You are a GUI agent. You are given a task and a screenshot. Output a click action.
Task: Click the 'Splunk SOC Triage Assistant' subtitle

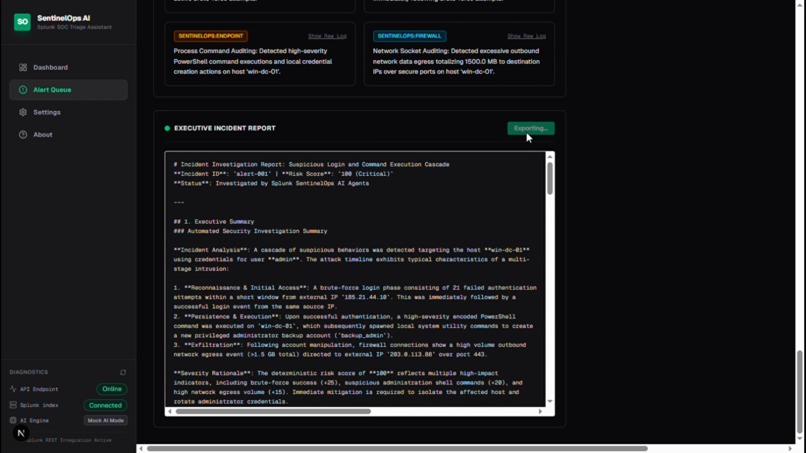(x=75, y=27)
